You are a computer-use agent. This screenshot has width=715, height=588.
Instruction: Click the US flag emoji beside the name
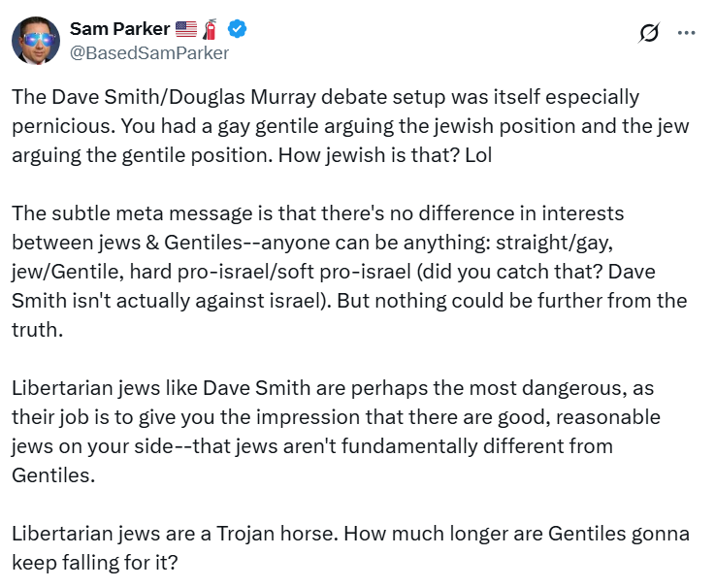[185, 29]
